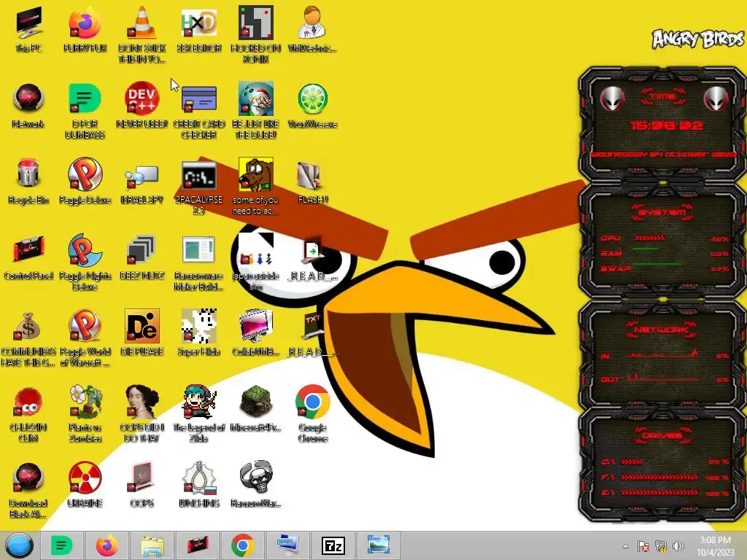This screenshot has height=560, width=747.
Task: Open the COMMUNISTS HATE THIS money bag icon
Action: pos(28,338)
